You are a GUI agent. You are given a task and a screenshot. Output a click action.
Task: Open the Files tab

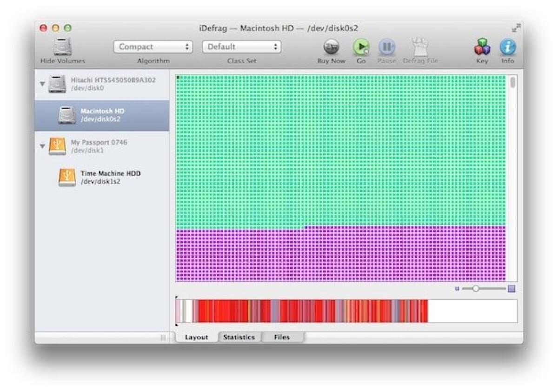click(x=282, y=337)
